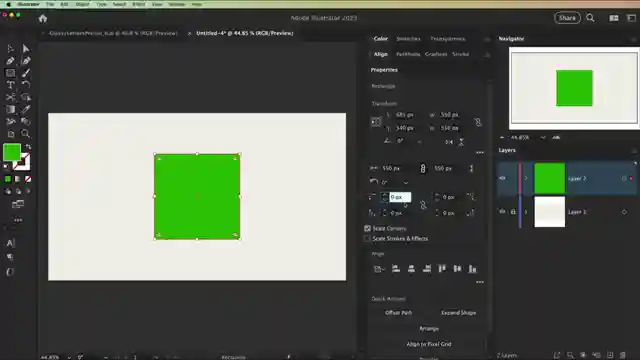Viewport: 640px width, 360px height.
Task: Click the Arrange button
Action: 429,329
